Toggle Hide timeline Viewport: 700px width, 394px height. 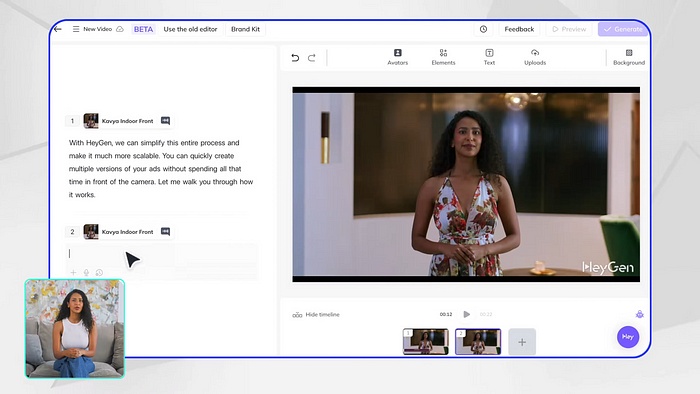pos(316,315)
